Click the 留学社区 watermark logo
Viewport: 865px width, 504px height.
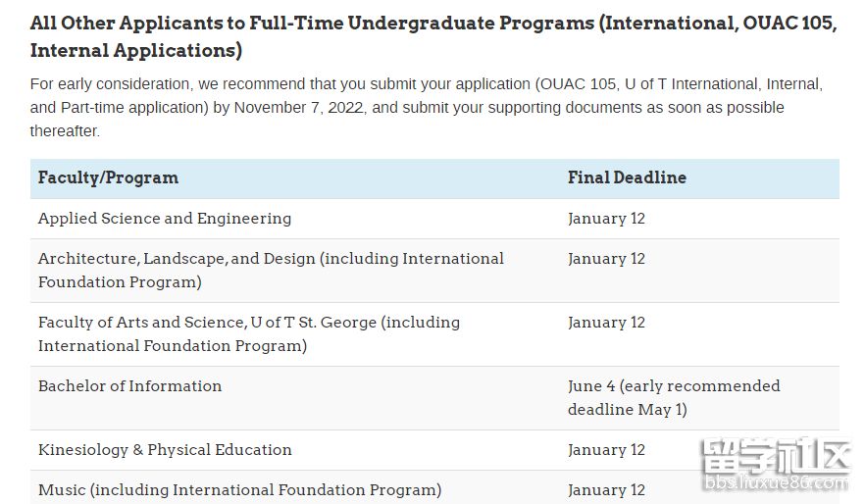pos(773,456)
